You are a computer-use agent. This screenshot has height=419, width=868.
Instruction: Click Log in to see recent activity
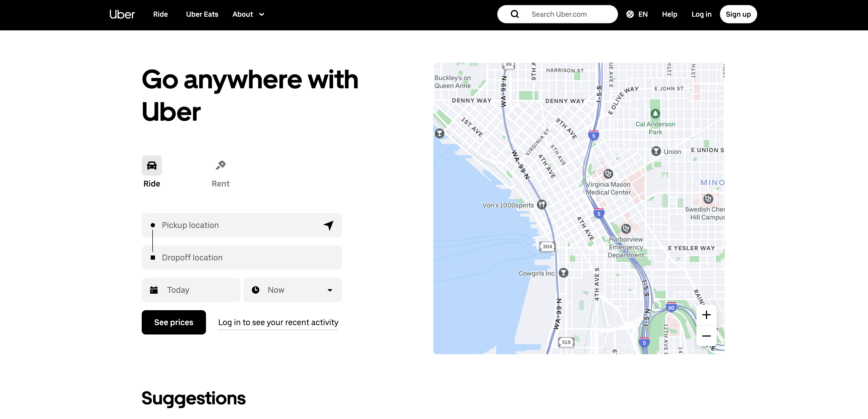[x=278, y=322]
